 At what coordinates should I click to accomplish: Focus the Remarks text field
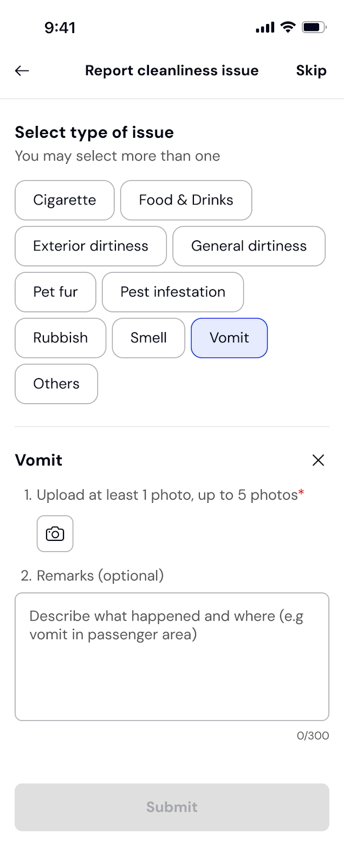click(172, 656)
